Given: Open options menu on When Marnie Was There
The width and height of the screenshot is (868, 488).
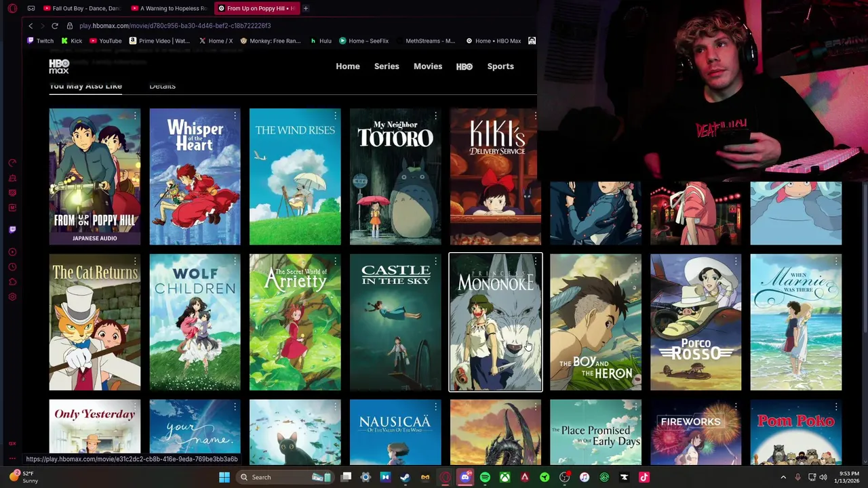Looking at the screenshot, I should coord(836,262).
